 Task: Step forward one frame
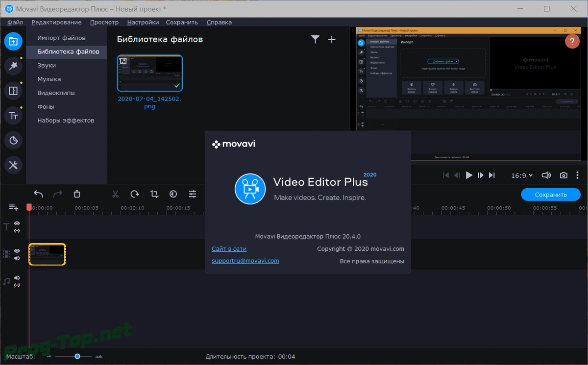point(481,175)
